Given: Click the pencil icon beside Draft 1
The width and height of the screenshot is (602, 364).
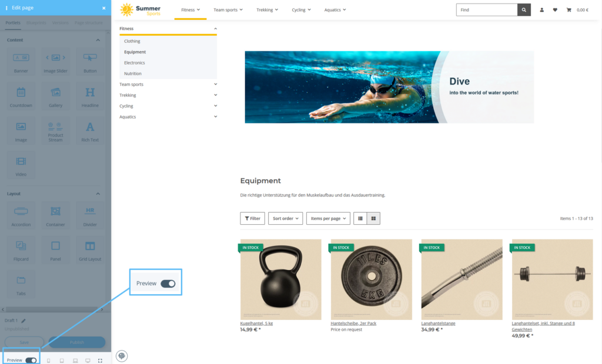Looking at the screenshot, I should [24, 321].
